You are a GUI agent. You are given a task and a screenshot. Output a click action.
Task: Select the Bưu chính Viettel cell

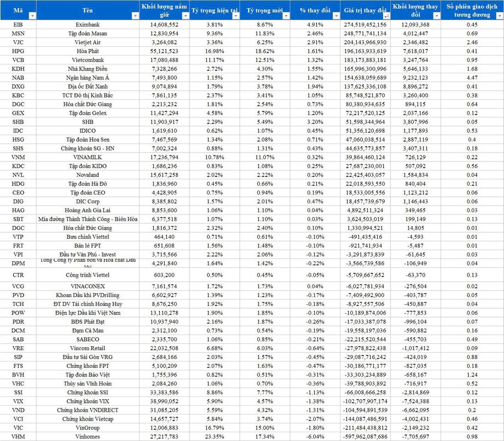click(88, 237)
